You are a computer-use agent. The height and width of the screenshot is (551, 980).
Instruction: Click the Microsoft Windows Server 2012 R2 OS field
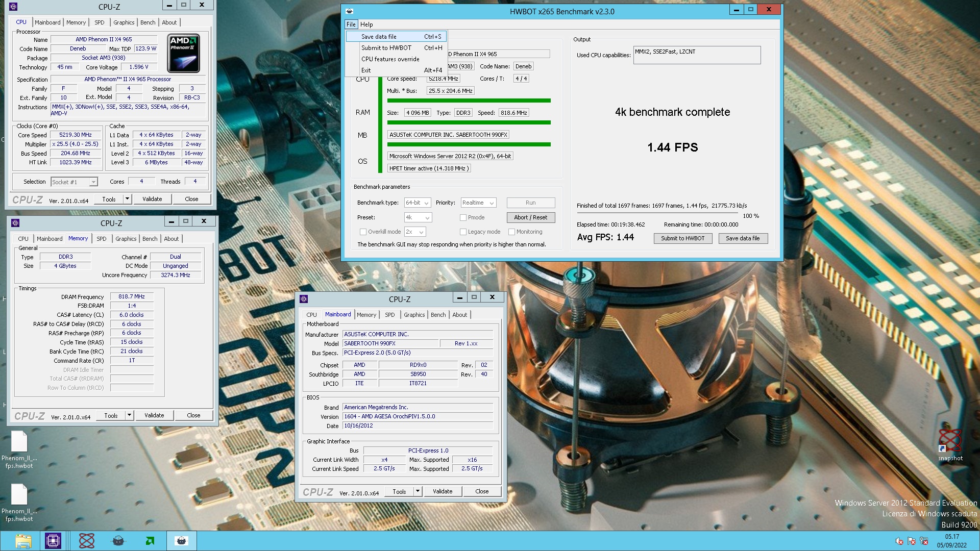click(450, 156)
